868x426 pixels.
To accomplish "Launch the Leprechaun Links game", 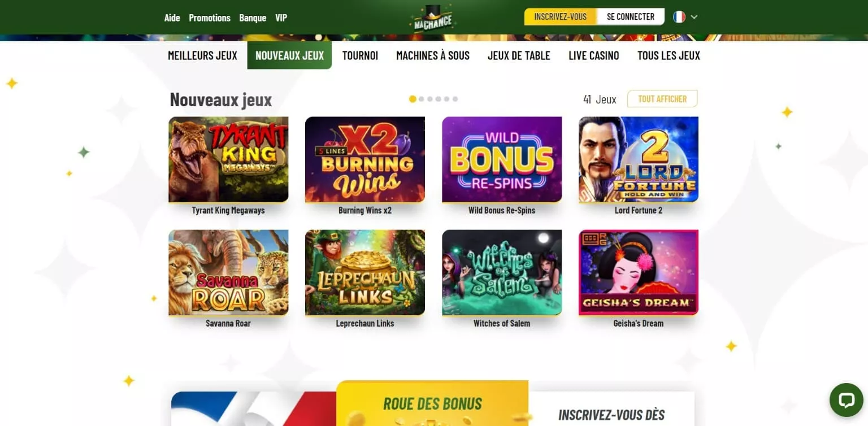I will [x=365, y=272].
